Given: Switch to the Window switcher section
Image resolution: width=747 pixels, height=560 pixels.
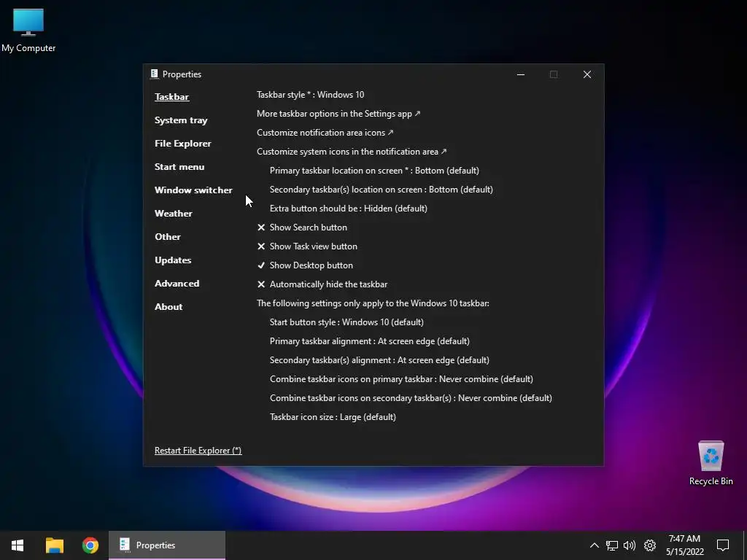Looking at the screenshot, I should pyautogui.click(x=193, y=190).
